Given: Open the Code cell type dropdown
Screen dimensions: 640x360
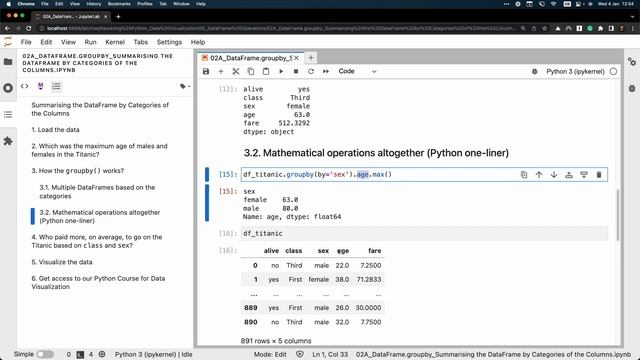Looking at the screenshot, I should pos(357,71).
